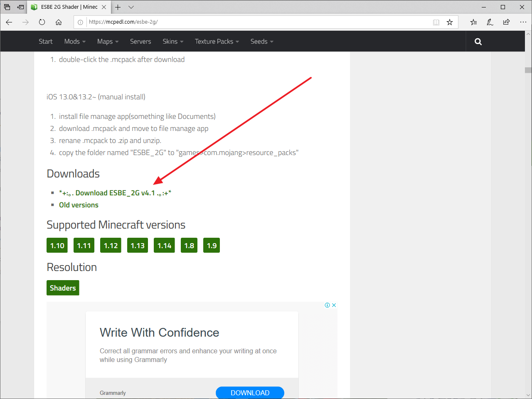Open browser settings and more menu
This screenshot has height=399, width=532.
tap(523, 22)
